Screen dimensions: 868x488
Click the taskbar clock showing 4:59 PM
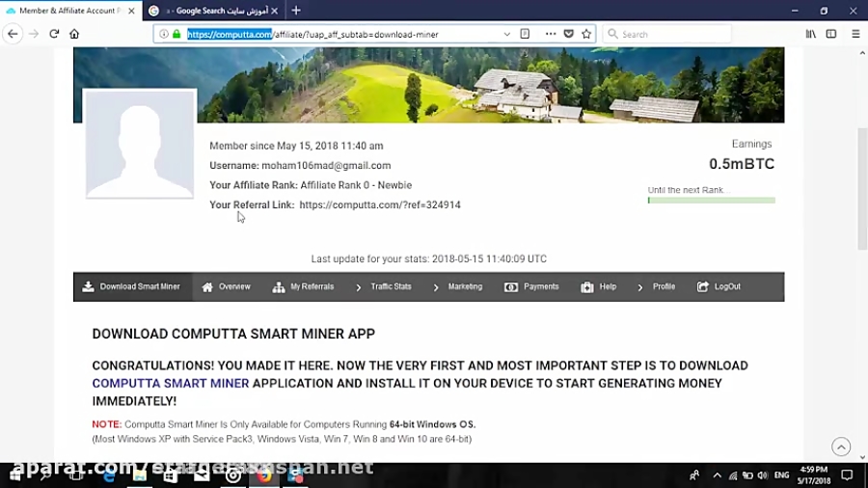814,475
